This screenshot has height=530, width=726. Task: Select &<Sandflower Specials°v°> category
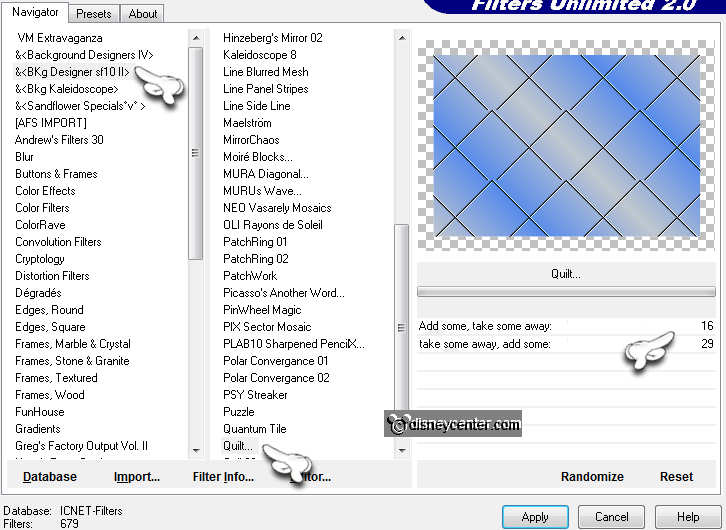(80, 106)
